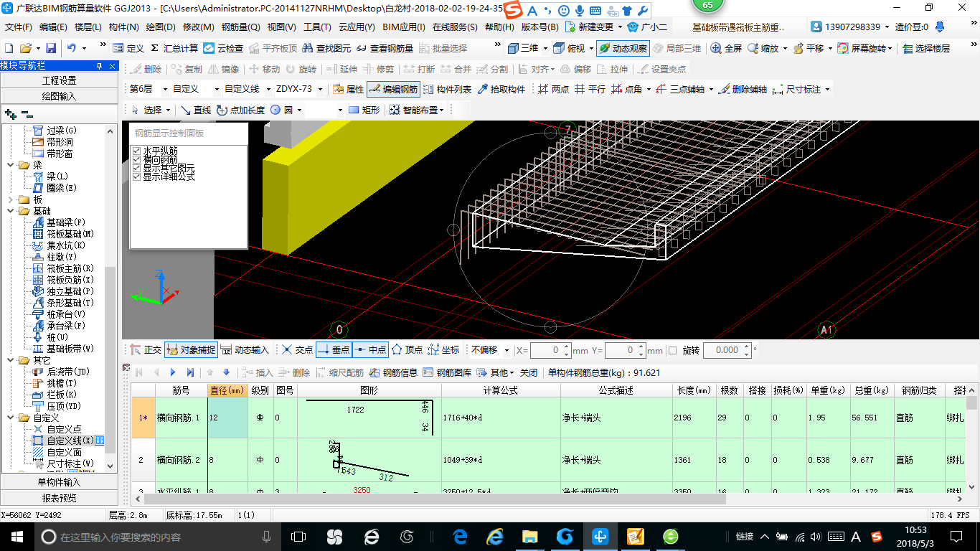Click the Windows Start button

pyautogui.click(x=16, y=536)
